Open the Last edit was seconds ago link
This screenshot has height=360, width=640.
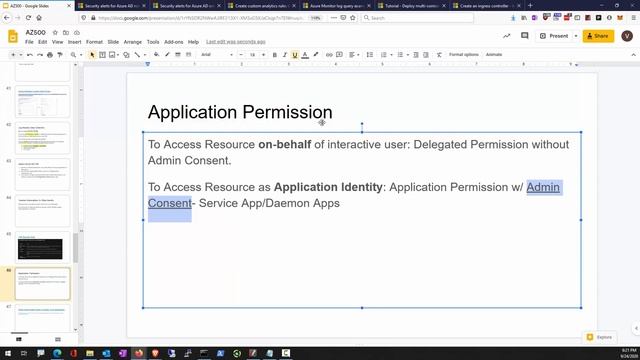pos(236,42)
